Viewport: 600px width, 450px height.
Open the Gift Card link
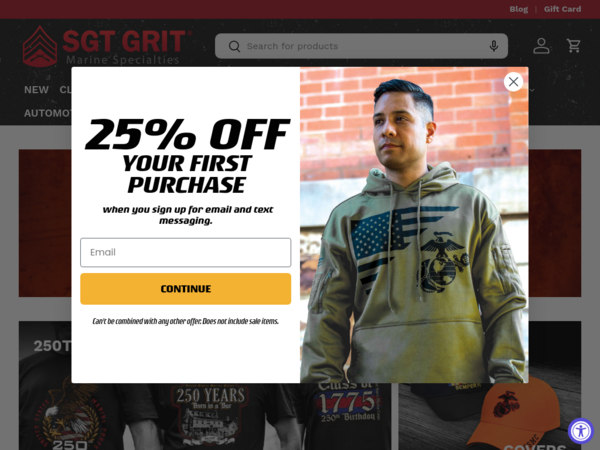(562, 9)
